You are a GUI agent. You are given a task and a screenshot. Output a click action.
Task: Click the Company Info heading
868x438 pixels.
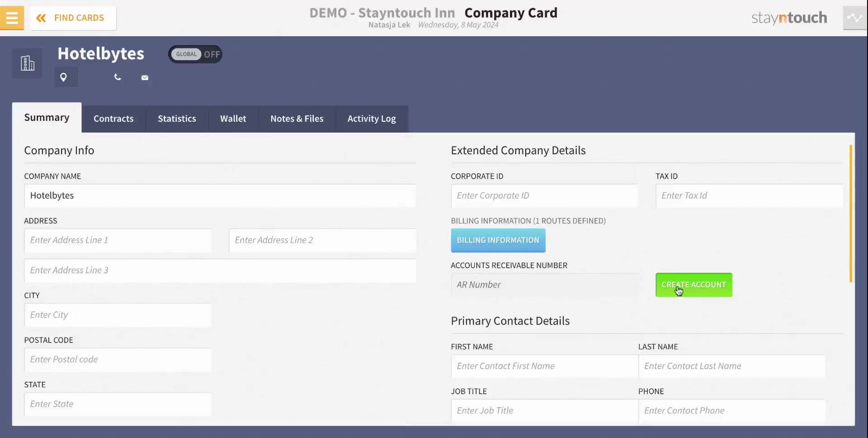(x=59, y=151)
